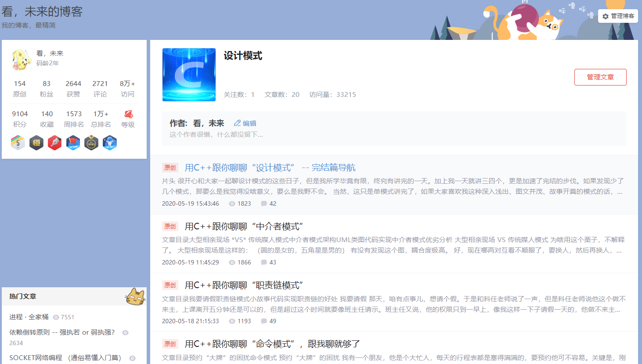Click the 设计模式 column title
The height and width of the screenshot is (364, 642).
click(243, 56)
